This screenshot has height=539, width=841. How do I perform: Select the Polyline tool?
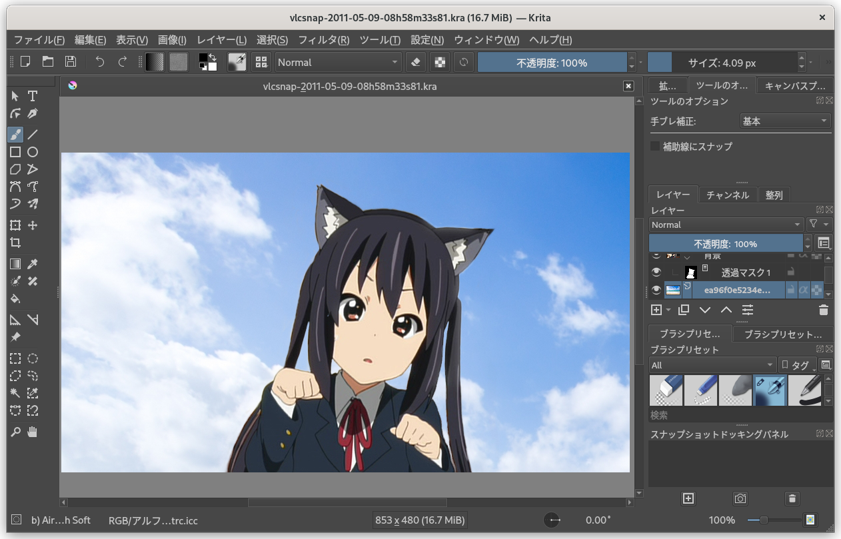coord(33,169)
